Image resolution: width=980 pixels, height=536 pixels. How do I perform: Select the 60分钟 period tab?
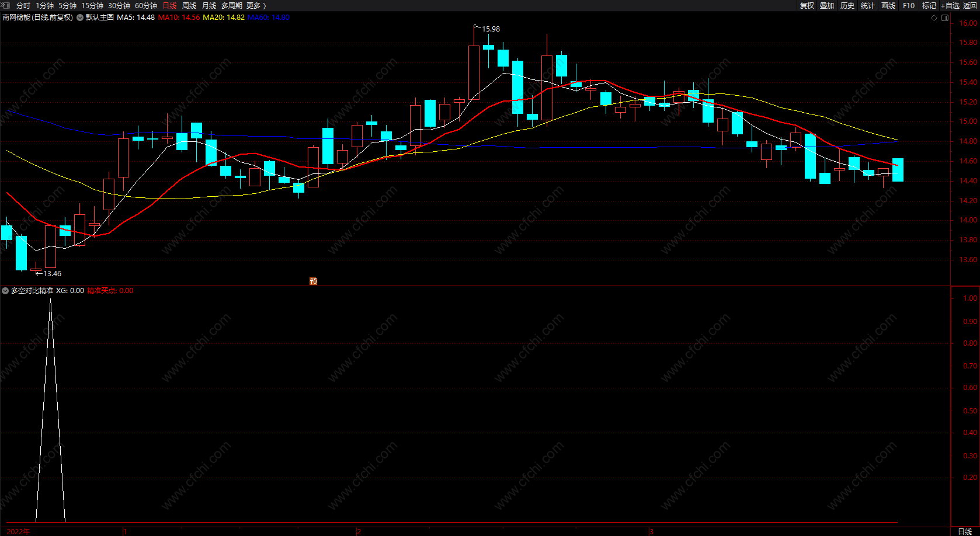coord(146,6)
